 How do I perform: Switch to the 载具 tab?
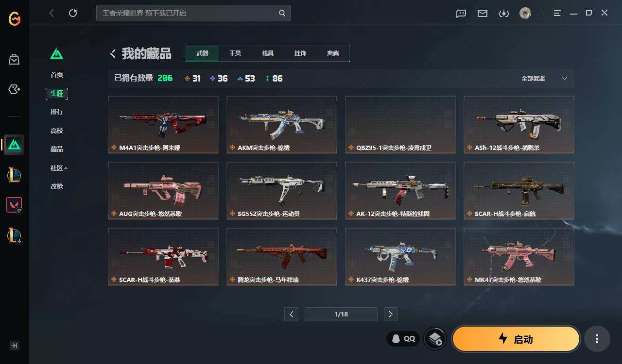268,53
